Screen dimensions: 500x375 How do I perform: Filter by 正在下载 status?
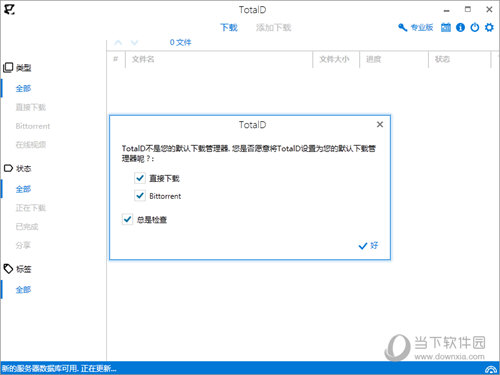point(31,208)
